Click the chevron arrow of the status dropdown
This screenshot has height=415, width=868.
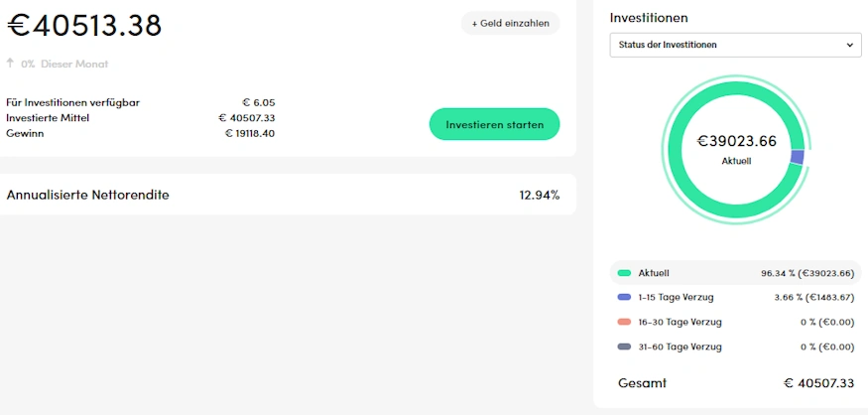[x=850, y=45]
